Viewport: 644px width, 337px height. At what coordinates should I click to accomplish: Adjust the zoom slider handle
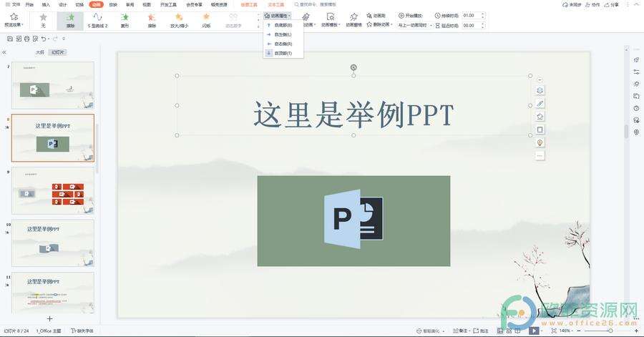coord(610,331)
